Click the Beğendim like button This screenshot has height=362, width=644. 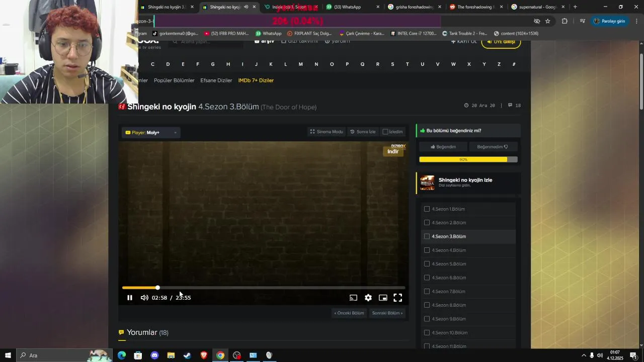pos(443,147)
